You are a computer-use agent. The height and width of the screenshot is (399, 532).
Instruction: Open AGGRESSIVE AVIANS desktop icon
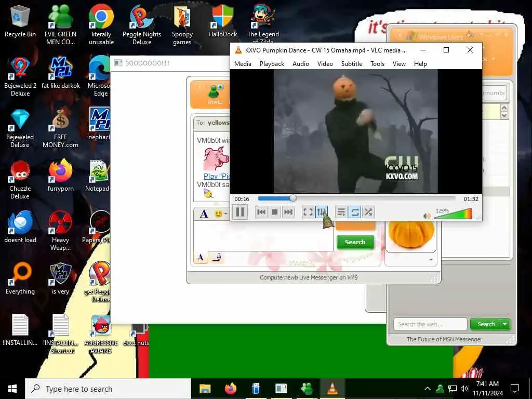[101, 334]
